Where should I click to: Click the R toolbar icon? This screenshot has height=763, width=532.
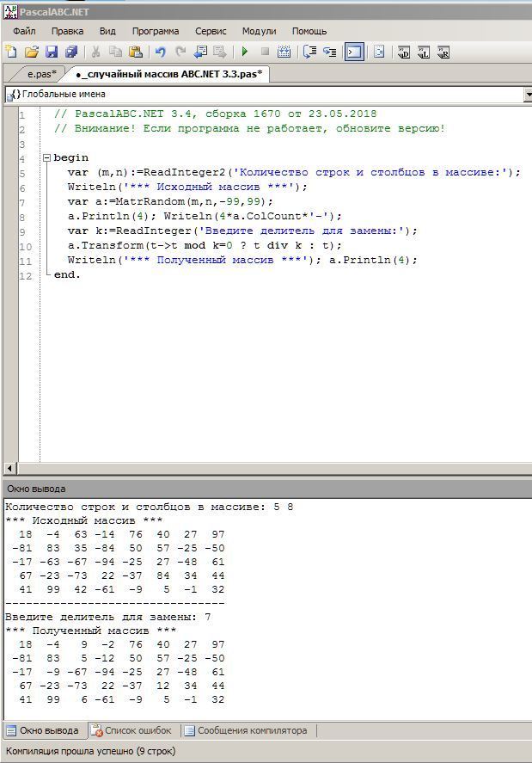tap(443, 52)
